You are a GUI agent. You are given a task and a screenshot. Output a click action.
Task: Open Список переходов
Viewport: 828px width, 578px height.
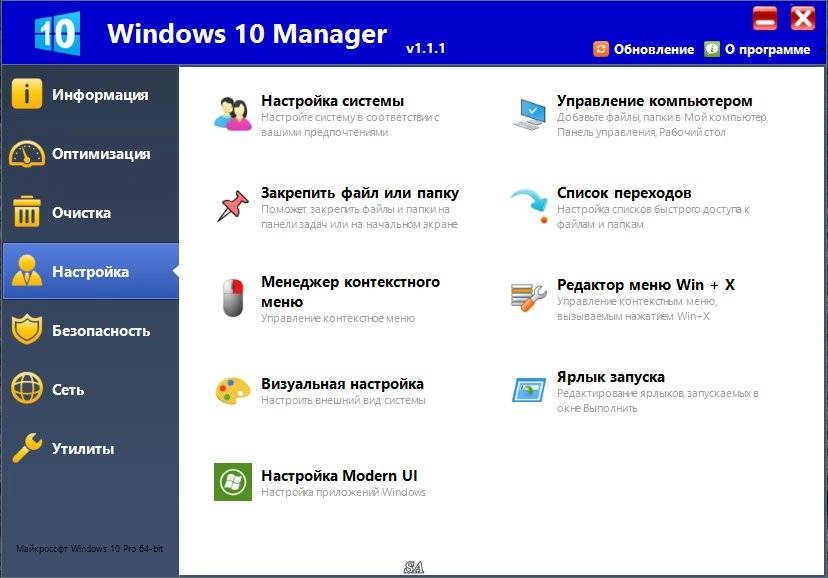click(x=624, y=193)
